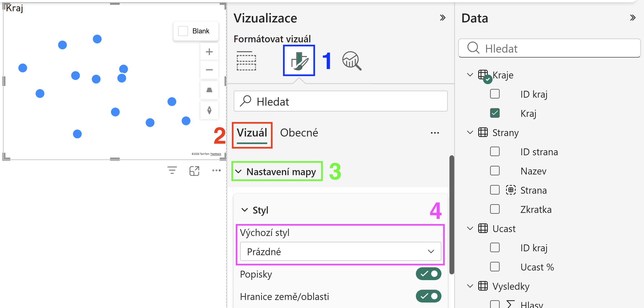The height and width of the screenshot is (308, 644).
Task: Zoom out on the map
Action: pos(209,70)
